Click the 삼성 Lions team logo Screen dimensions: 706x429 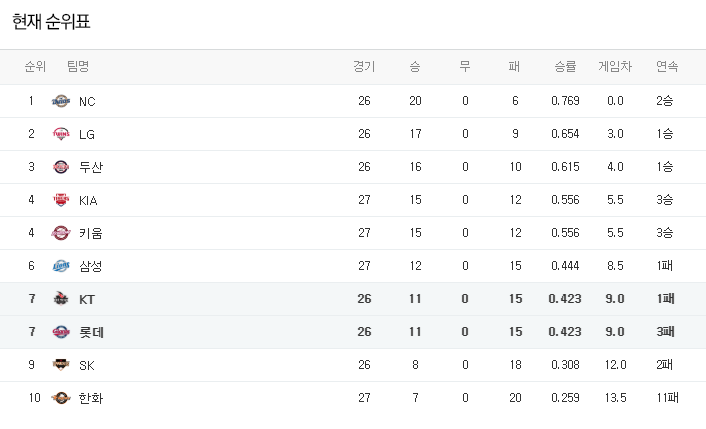pos(61,266)
